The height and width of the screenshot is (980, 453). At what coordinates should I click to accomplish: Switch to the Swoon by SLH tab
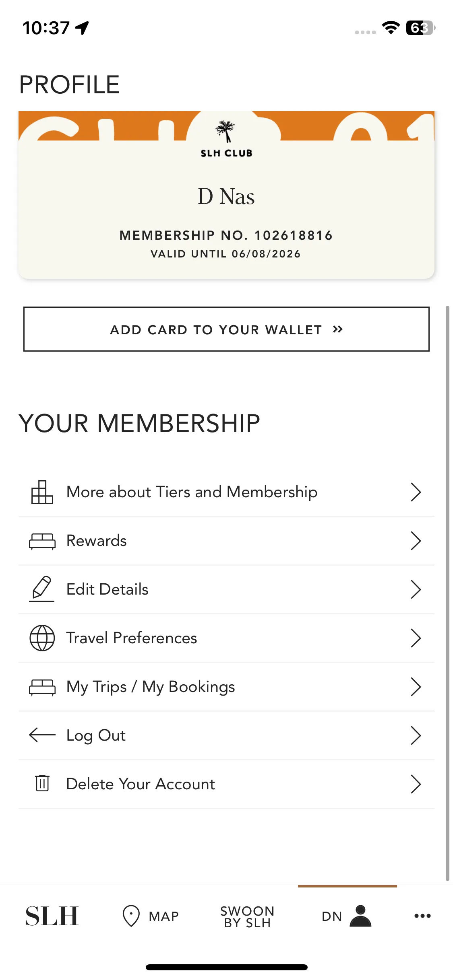[247, 916]
